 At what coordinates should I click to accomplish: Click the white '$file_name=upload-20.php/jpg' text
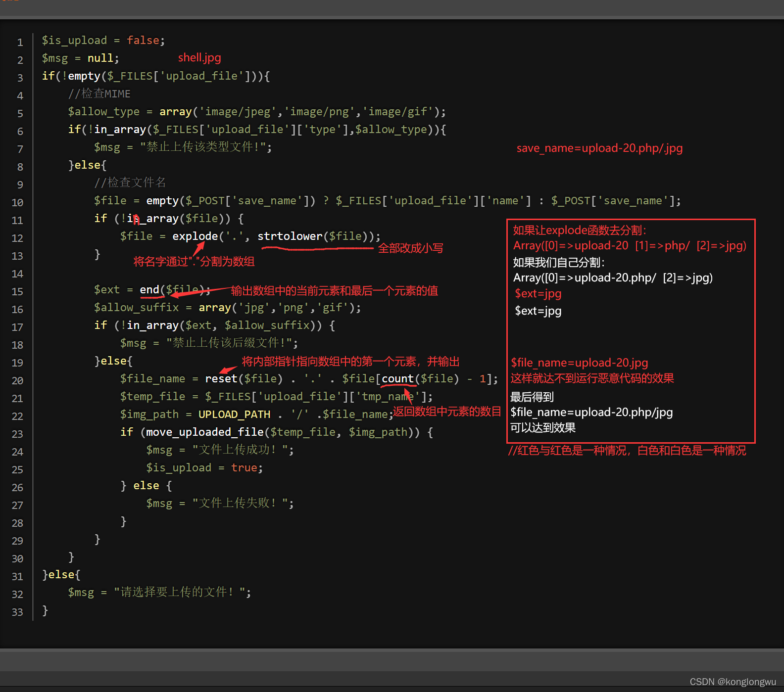coord(591,412)
